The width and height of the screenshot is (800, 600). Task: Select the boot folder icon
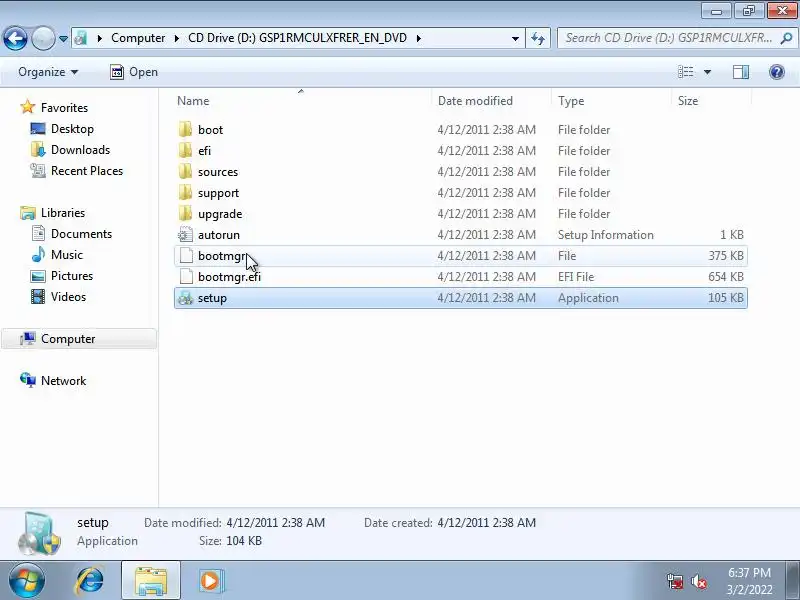186,130
